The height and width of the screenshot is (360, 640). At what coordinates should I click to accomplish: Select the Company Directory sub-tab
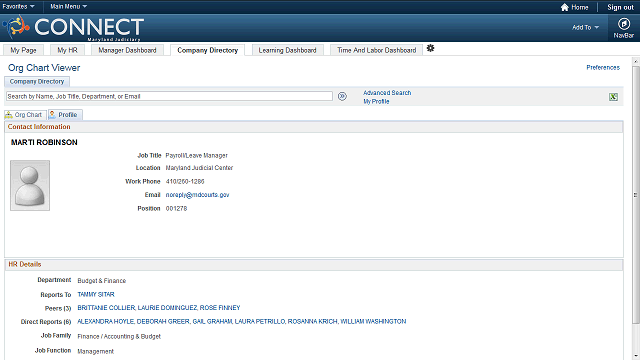click(x=37, y=82)
